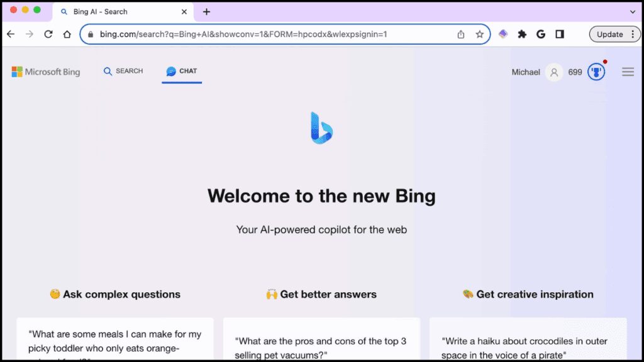644x362 pixels.
Task: Click the Microsoft Bing logo
Action: (45, 72)
